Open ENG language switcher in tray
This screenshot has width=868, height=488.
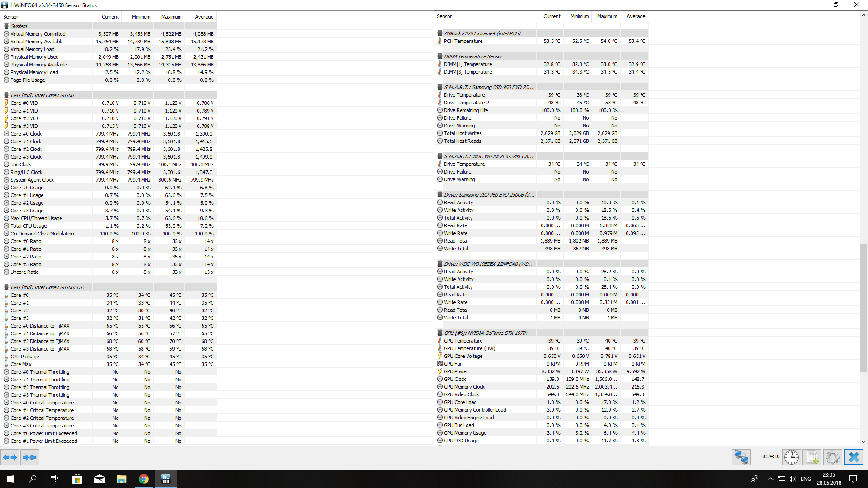pyautogui.click(x=806, y=479)
